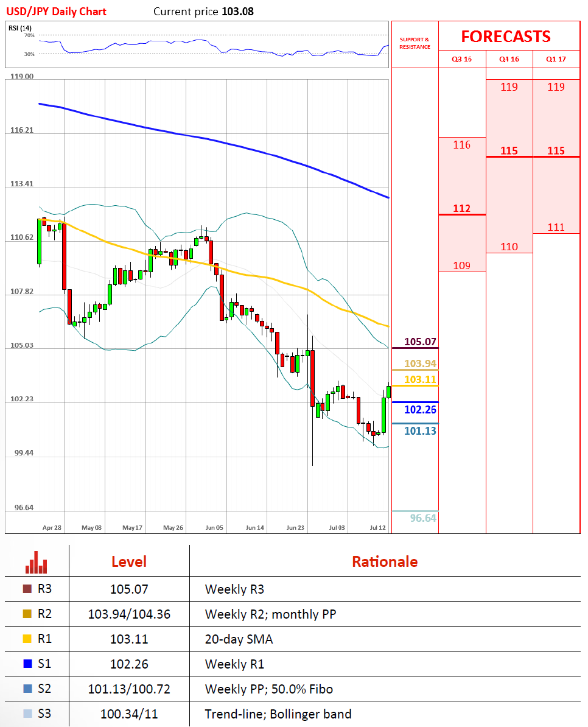Click the Q3 16 bold forecast 112
Viewport: 588px width, 727px height.
coord(461,209)
